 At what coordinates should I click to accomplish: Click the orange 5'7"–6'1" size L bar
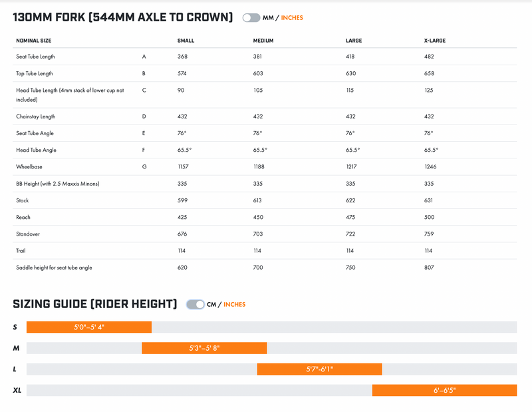(319, 369)
